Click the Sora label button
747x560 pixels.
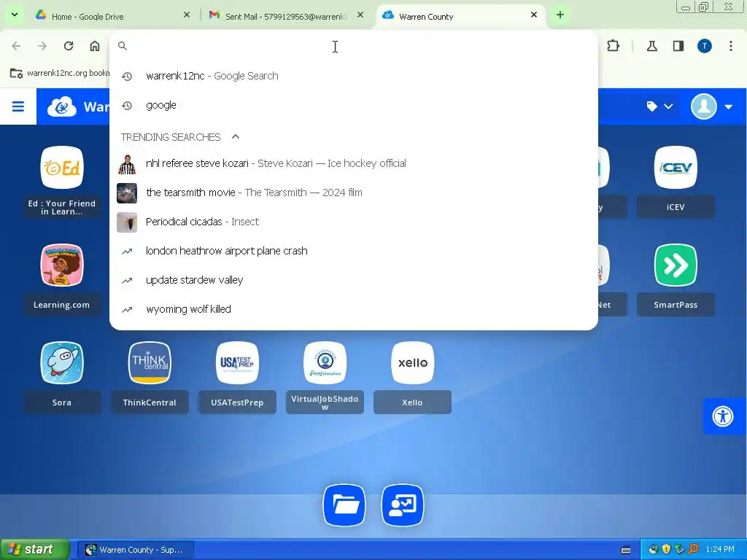pos(62,402)
